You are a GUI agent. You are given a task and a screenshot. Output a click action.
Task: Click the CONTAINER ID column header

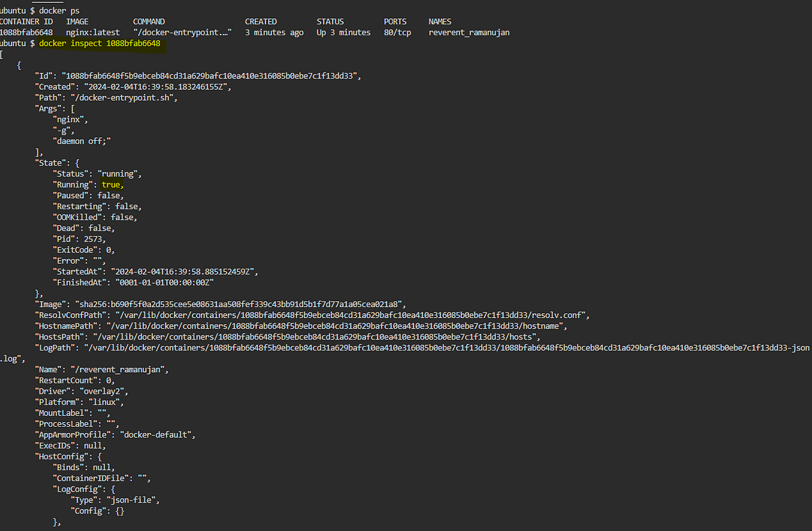[26, 22]
